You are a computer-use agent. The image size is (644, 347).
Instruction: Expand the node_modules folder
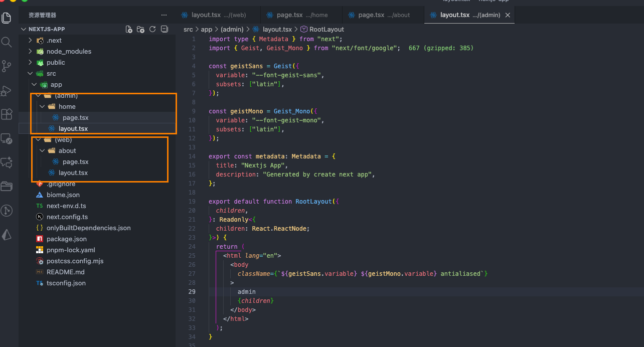(x=68, y=52)
